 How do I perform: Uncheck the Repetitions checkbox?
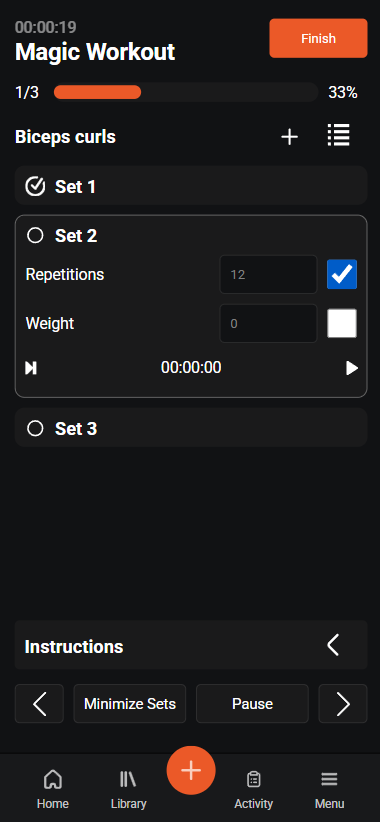coord(342,274)
